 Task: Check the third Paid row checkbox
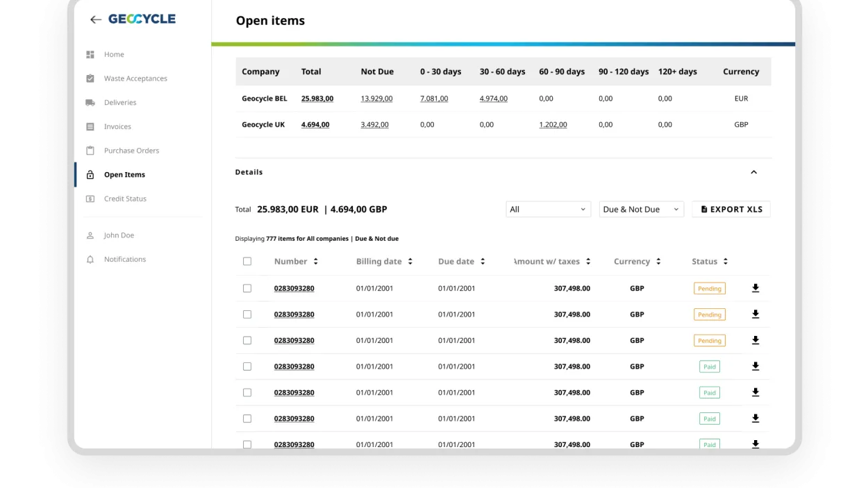click(x=247, y=419)
